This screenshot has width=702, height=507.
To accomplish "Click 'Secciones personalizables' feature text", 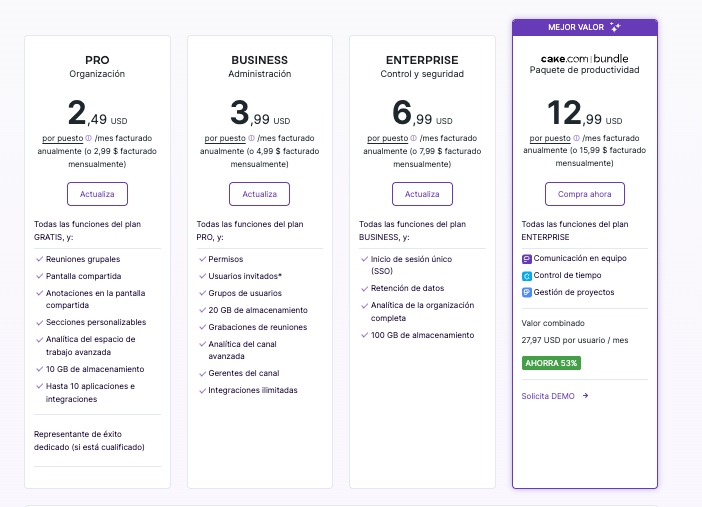I will pyautogui.click(x=96, y=322).
